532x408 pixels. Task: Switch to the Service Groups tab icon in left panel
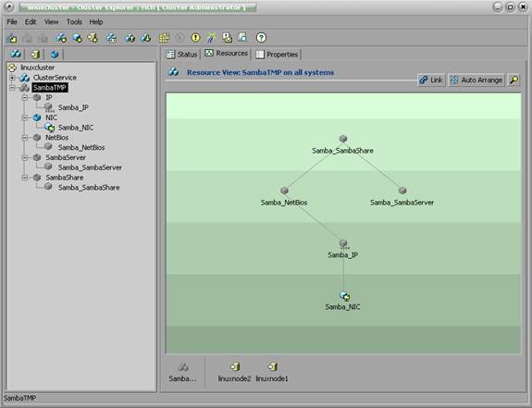16,54
